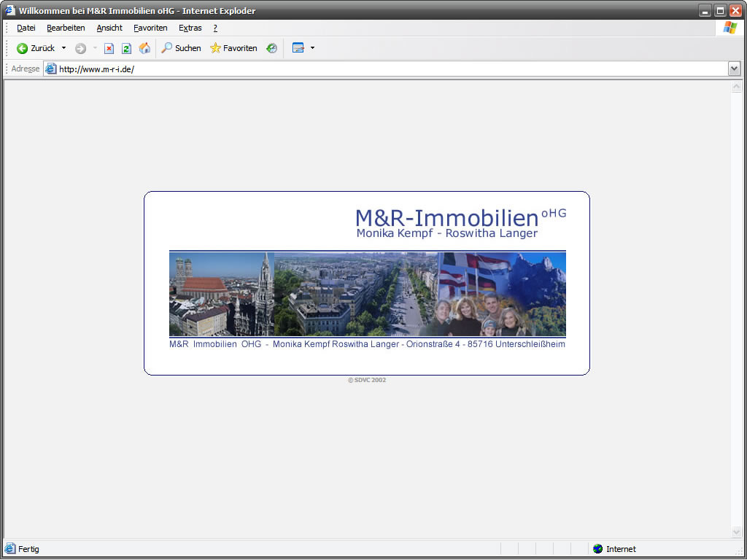Click the Zurück back button
747x560 pixels.
pyautogui.click(x=36, y=48)
